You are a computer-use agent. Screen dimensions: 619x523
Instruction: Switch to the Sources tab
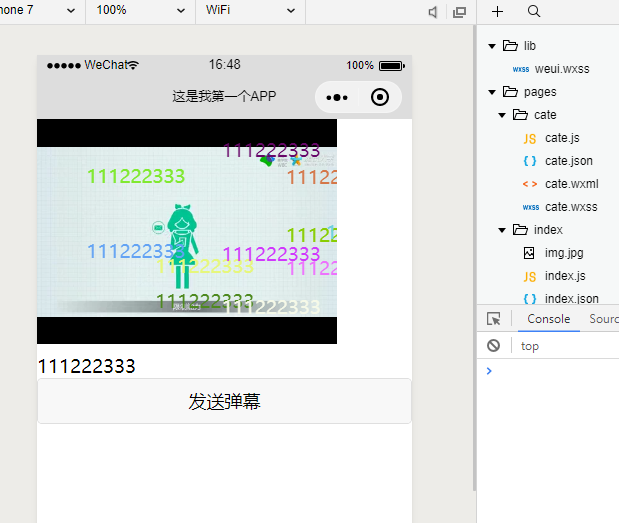click(x=603, y=319)
